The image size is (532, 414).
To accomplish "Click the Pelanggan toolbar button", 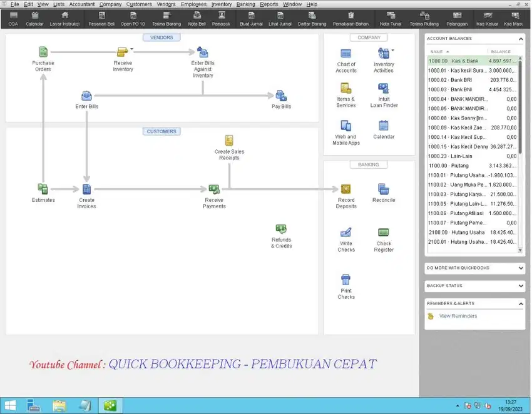I will click(x=457, y=19).
